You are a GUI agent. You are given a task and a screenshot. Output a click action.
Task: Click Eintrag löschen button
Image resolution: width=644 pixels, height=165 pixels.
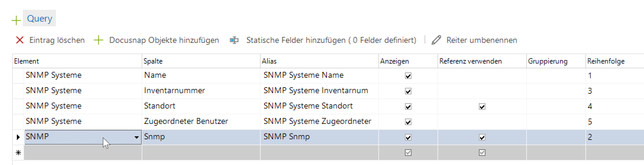[57, 40]
